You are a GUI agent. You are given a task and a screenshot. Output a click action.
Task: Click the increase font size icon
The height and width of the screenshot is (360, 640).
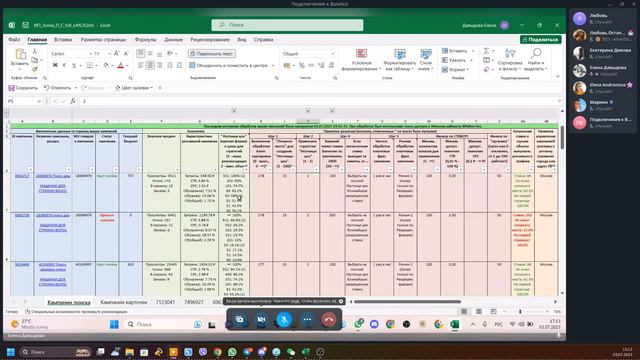[x=117, y=53]
